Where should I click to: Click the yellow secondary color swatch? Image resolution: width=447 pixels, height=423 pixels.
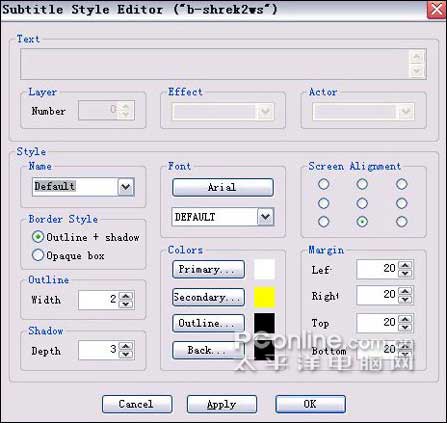pyautogui.click(x=265, y=297)
